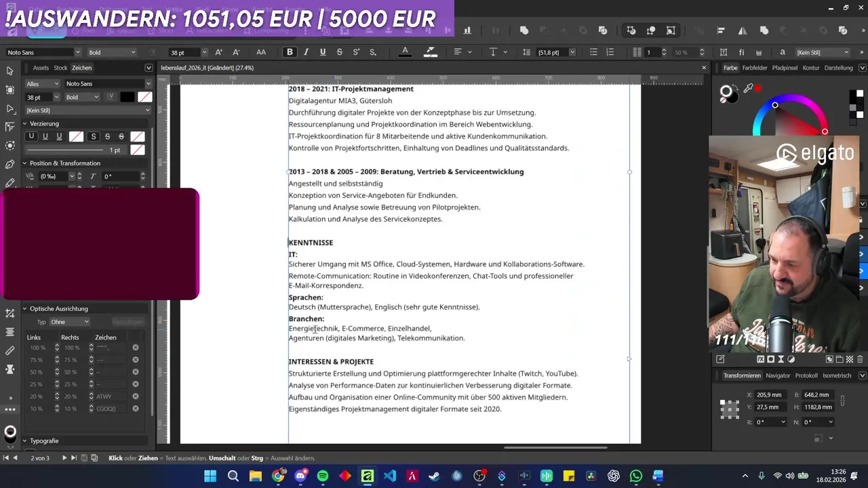Open the ligatures fi typography icon
Viewport: 868px width, 488px height.
(x=741, y=52)
